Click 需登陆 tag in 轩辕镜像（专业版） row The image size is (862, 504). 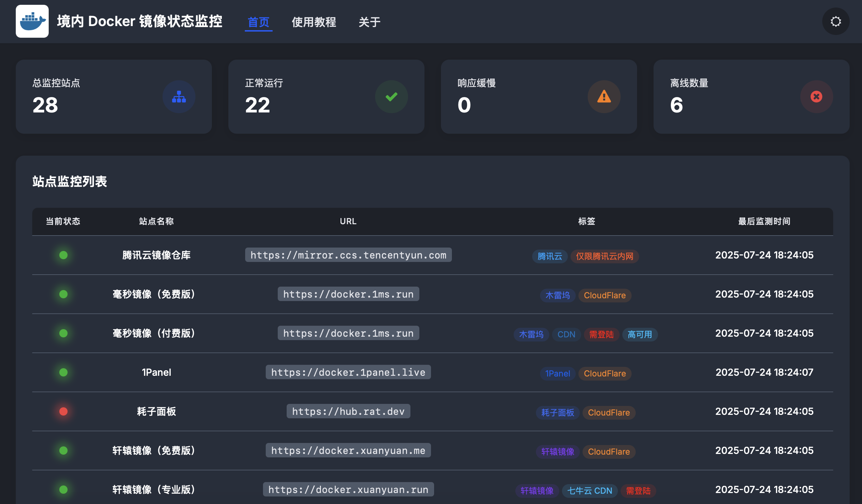click(638, 491)
